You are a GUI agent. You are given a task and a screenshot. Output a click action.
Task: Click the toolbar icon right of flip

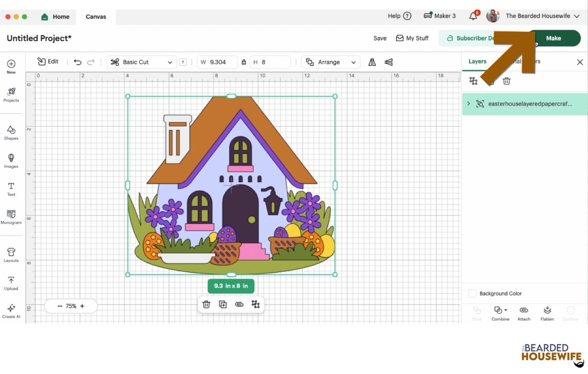[388, 62]
